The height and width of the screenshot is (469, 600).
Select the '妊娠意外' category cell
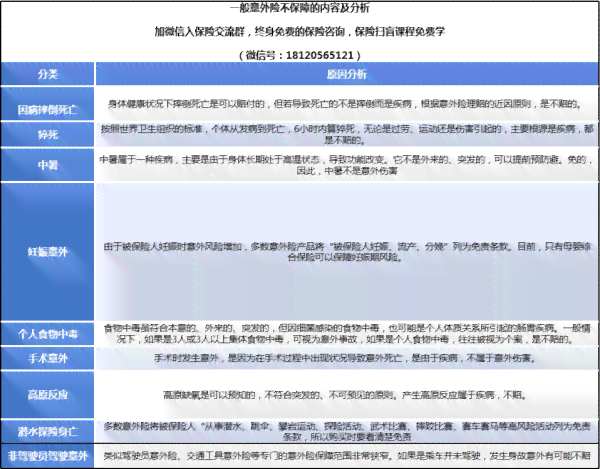(47, 252)
